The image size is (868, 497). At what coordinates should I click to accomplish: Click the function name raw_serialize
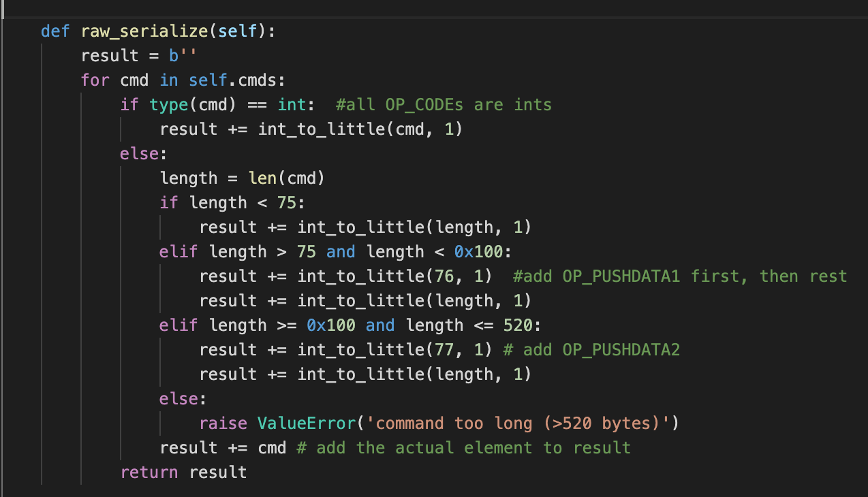coord(144,31)
